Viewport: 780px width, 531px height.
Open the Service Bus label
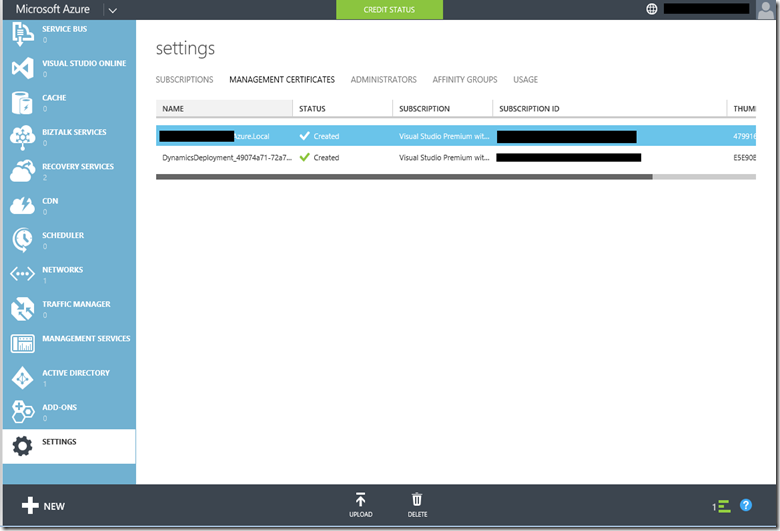[x=65, y=29]
